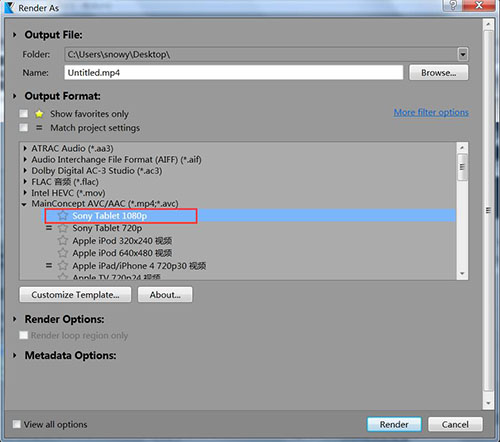Favorite the Sony Tablet 1080p template star
Viewport: 500px width, 442px height.
[63, 216]
